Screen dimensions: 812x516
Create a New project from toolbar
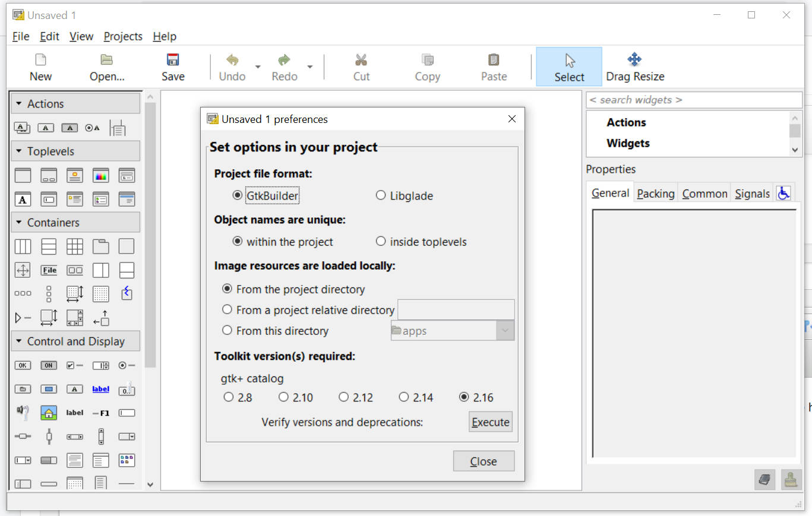tap(40, 67)
